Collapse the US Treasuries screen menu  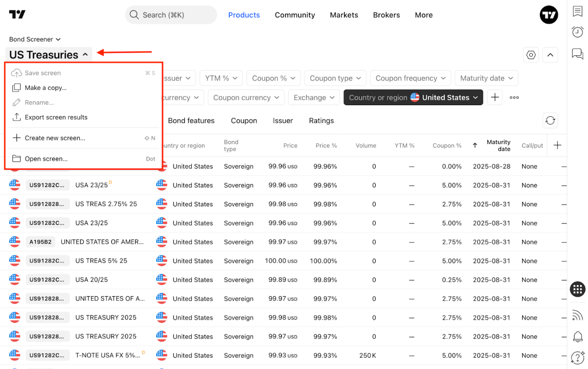coord(48,55)
